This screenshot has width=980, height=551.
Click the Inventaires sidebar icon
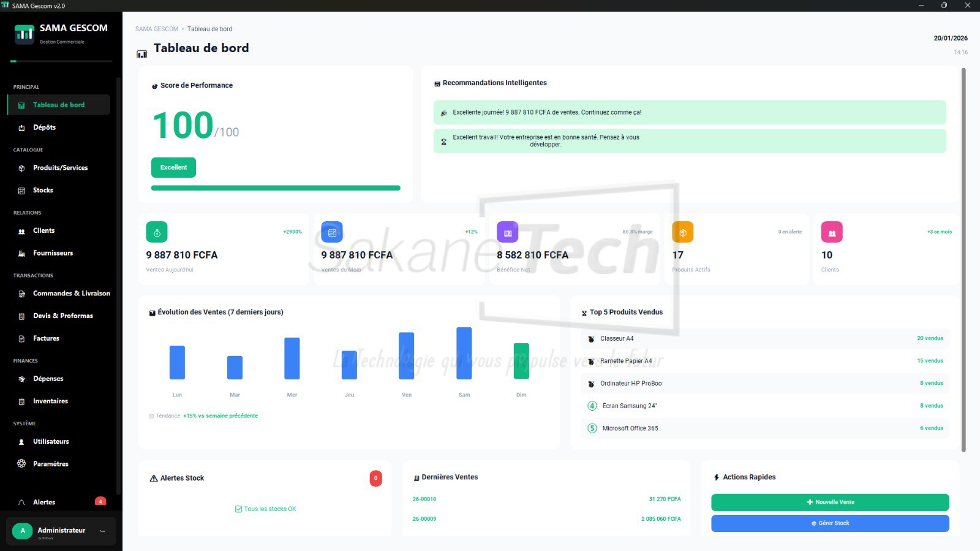[x=21, y=401]
